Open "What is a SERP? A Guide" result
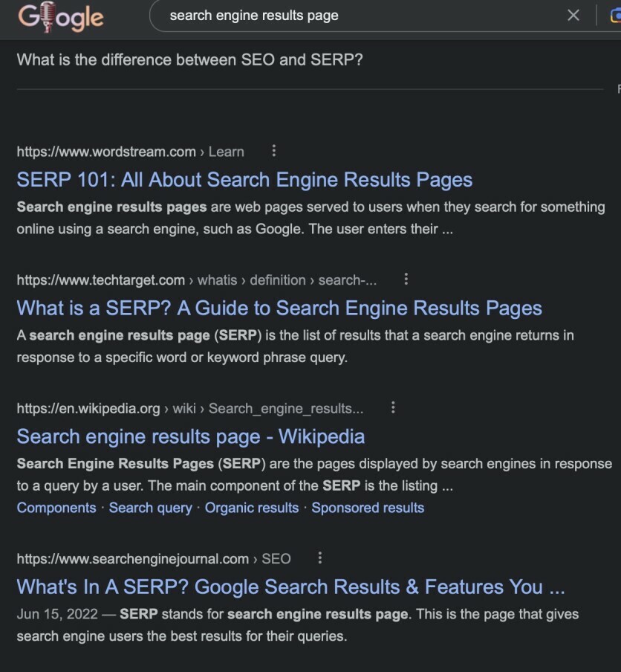The image size is (621, 672). 279,308
